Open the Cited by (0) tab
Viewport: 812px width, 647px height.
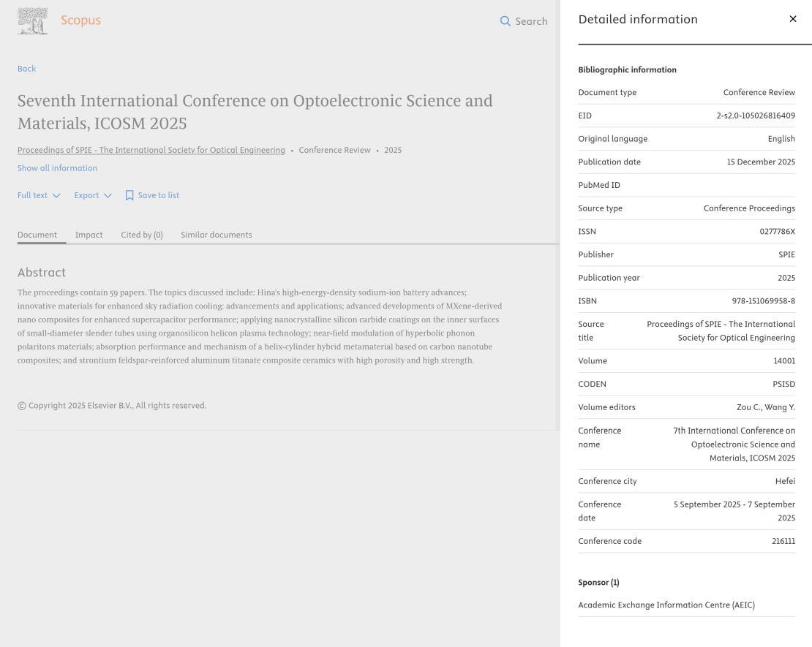click(141, 235)
